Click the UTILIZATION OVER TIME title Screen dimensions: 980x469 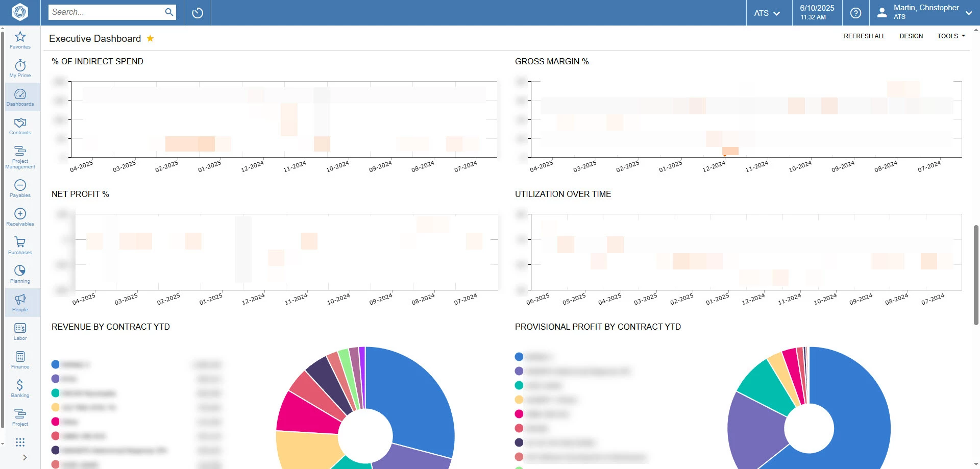[x=562, y=194]
